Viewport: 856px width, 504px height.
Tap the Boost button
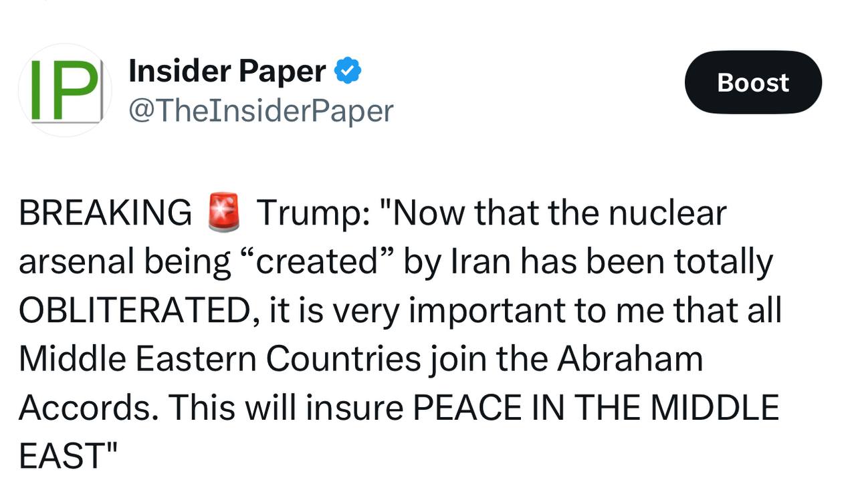[x=753, y=82]
